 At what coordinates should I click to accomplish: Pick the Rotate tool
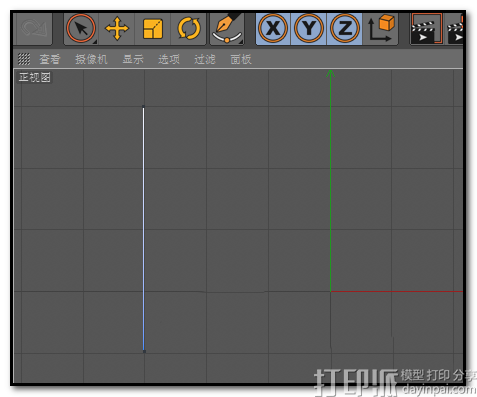pyautogui.click(x=189, y=29)
